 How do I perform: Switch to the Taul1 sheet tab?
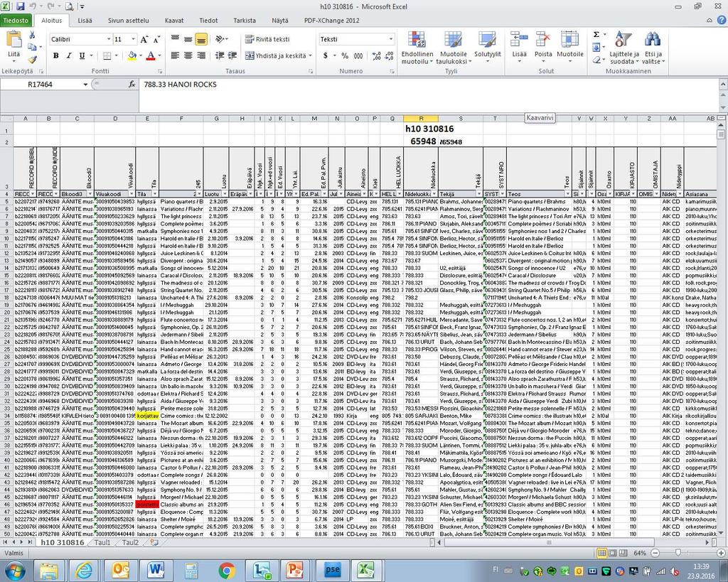(102, 542)
